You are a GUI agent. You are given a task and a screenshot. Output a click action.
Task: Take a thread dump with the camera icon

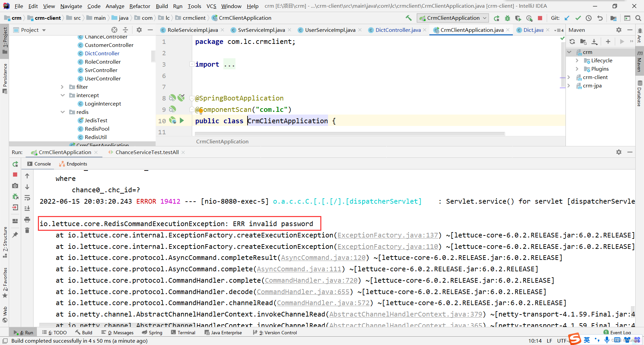15,186
